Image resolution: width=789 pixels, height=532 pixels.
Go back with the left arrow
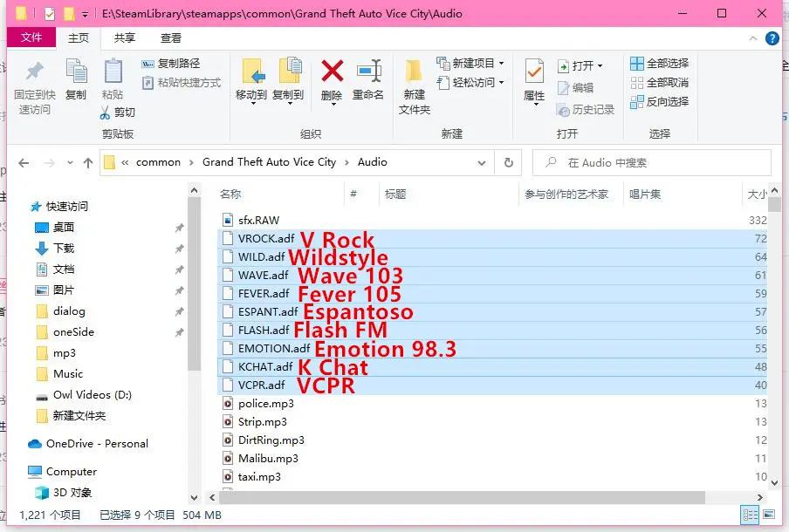tap(24, 162)
